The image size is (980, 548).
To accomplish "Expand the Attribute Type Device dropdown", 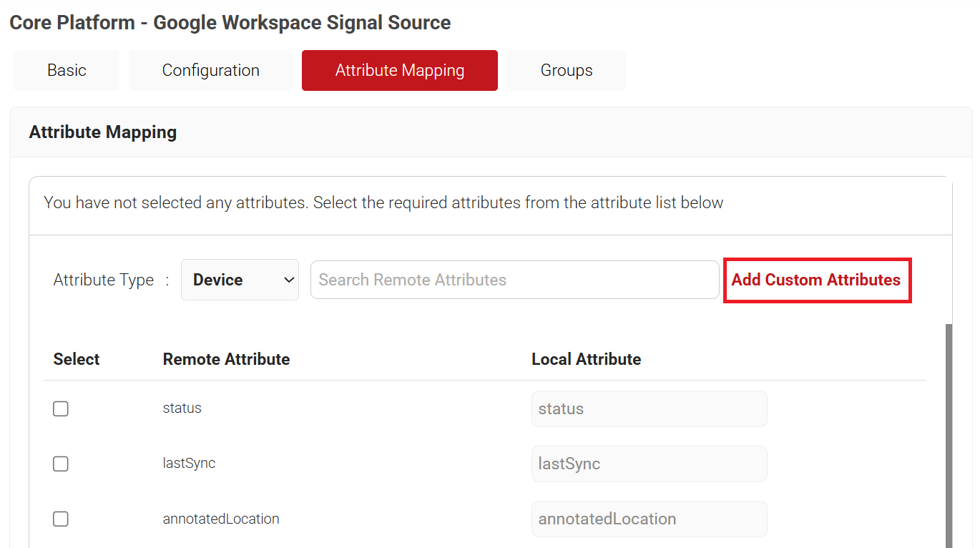I will tap(240, 280).
